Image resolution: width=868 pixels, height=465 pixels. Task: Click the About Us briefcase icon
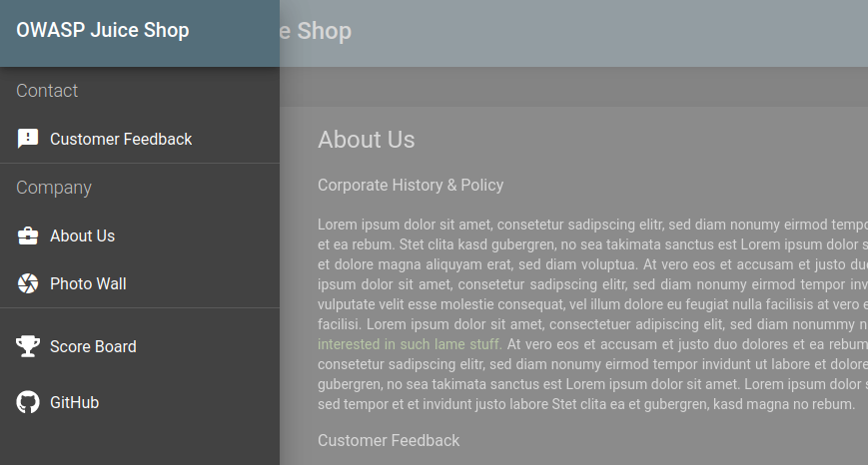[28, 235]
